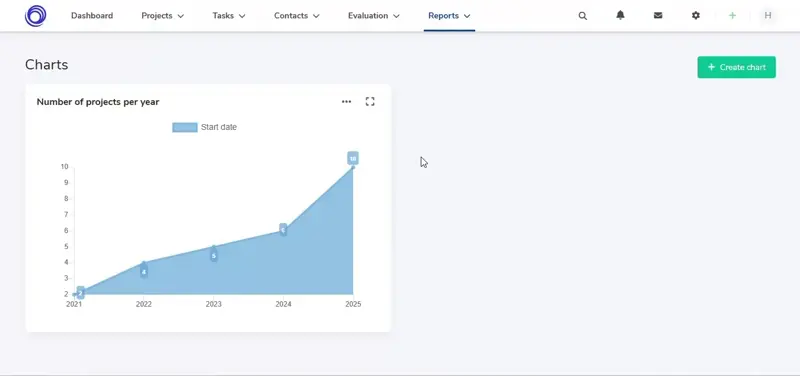Toggle the Start date legend swatch
Viewport: 800px width, 376px height.
[185, 128]
